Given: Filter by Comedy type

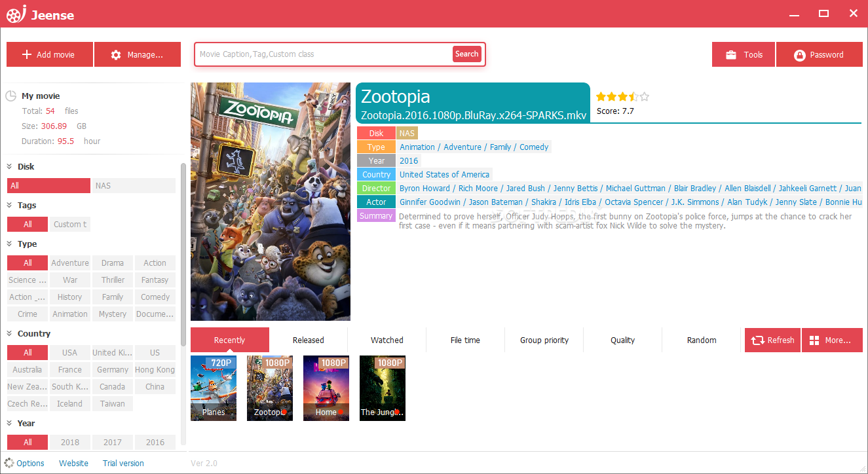Looking at the screenshot, I should [x=155, y=297].
